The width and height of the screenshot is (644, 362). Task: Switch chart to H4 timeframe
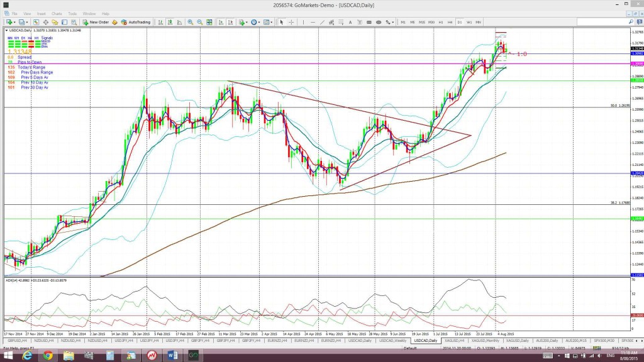tap(450, 22)
